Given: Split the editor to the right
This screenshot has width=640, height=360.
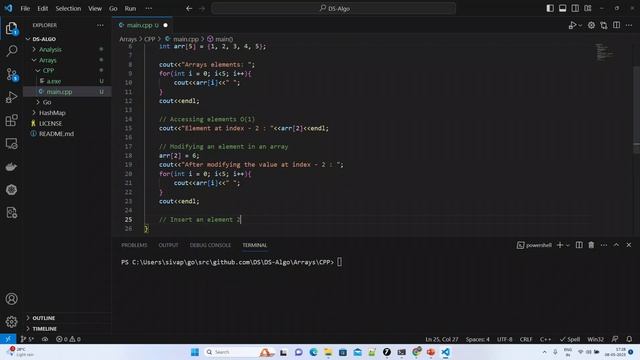Looking at the screenshot, I should pyautogui.click(x=616, y=25).
